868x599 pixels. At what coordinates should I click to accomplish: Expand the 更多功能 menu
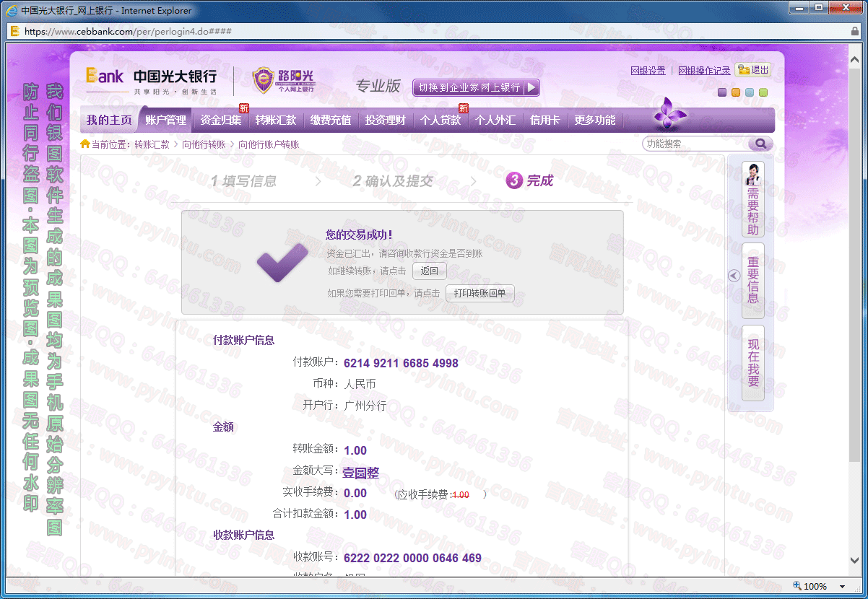click(595, 120)
